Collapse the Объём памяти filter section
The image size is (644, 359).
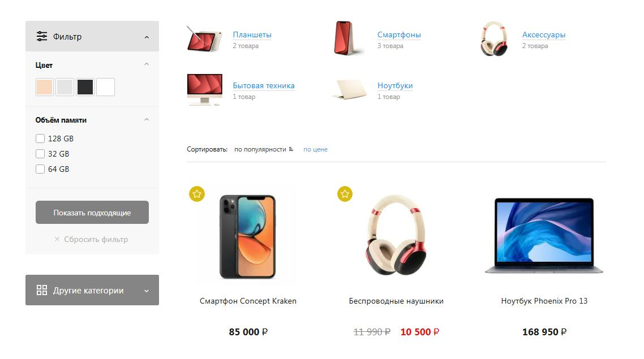tap(147, 120)
